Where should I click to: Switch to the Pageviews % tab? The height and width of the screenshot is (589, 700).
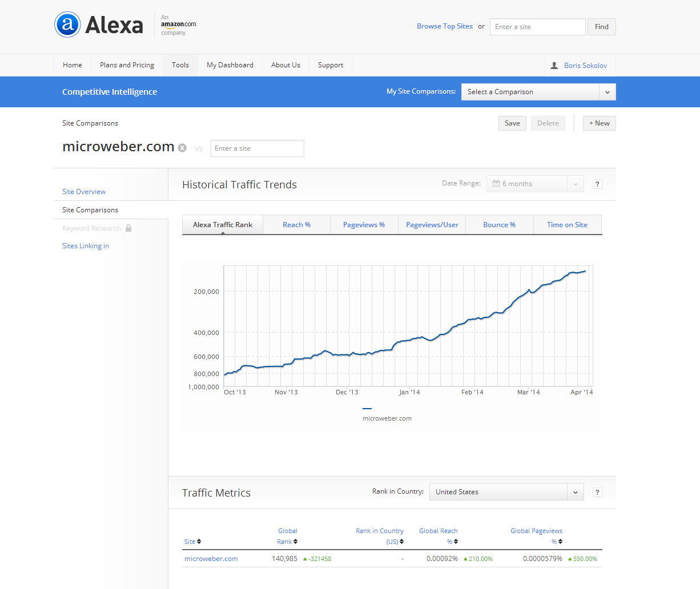364,225
